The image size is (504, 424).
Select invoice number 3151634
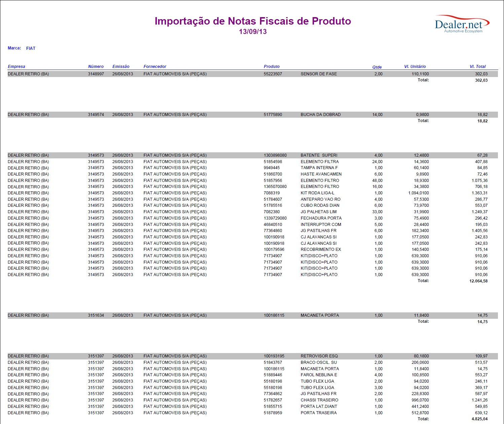(96, 315)
